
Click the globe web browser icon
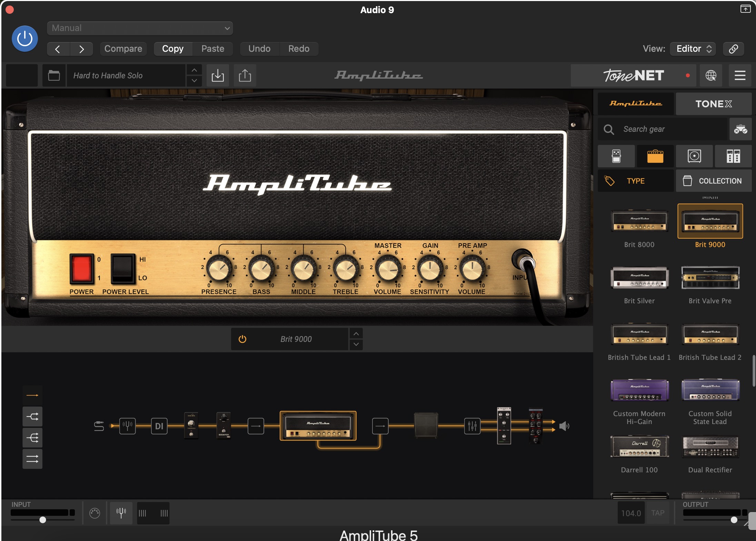[710, 75]
